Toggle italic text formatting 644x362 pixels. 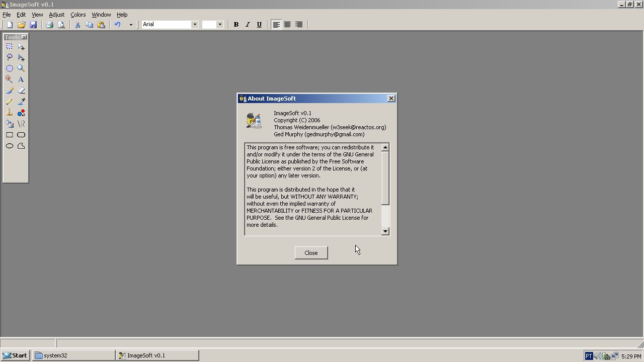[x=248, y=25]
